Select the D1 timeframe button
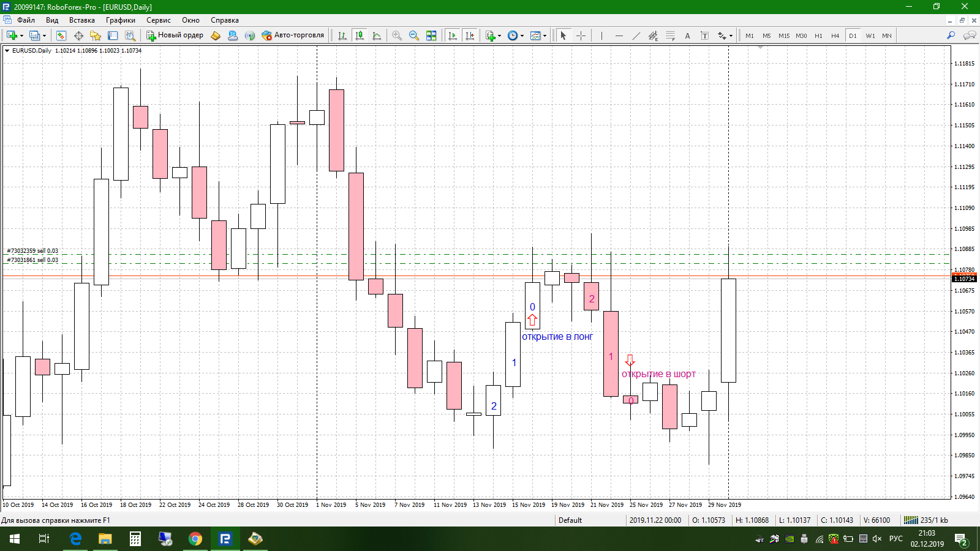This screenshot has width=980, height=551. (853, 36)
